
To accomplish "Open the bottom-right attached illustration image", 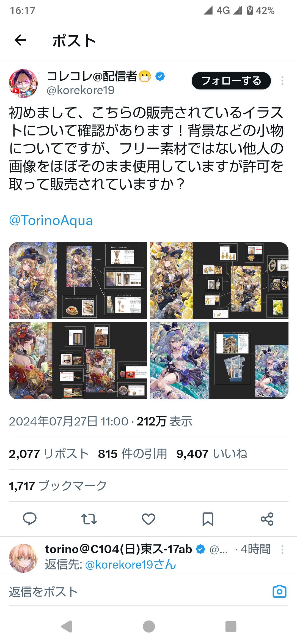I will pos(219,361).
